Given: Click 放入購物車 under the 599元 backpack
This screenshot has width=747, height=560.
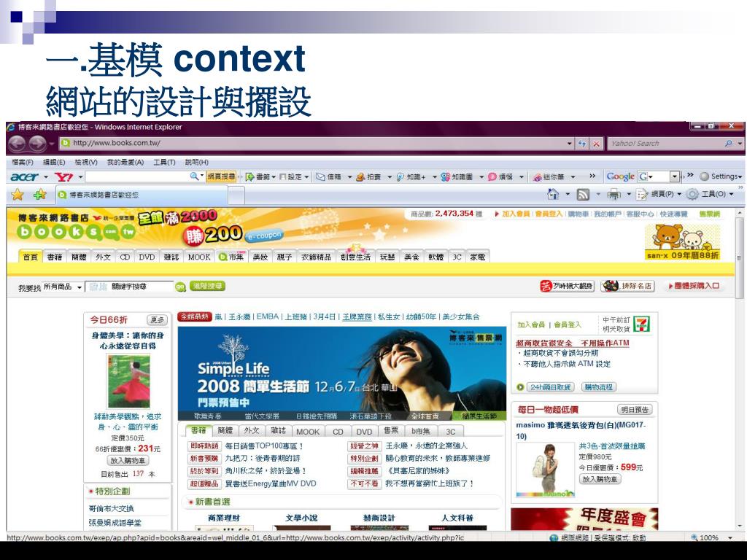Looking at the screenshot, I should [x=600, y=479].
